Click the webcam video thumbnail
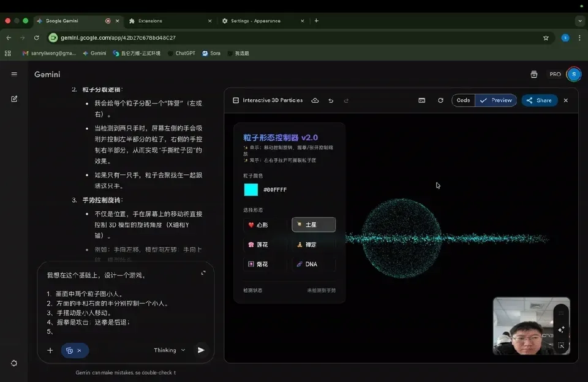 coord(532,326)
